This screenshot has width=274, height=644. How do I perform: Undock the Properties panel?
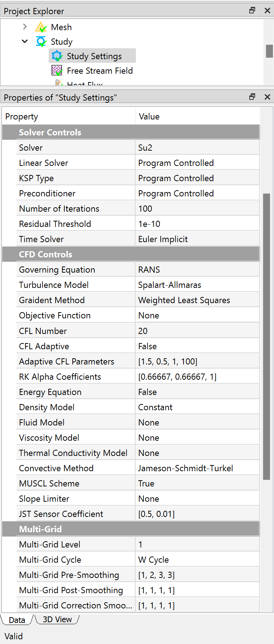point(252,97)
